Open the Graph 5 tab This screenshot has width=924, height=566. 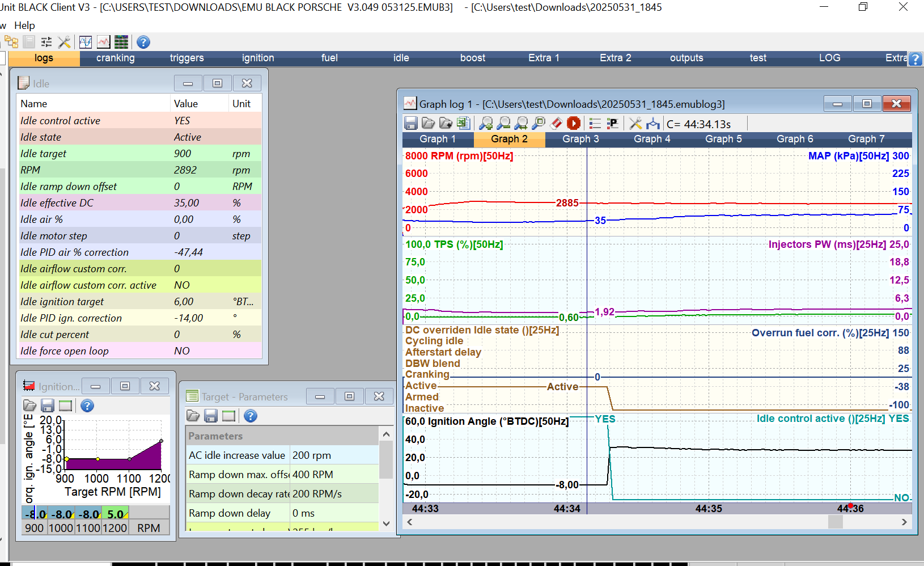pos(723,139)
